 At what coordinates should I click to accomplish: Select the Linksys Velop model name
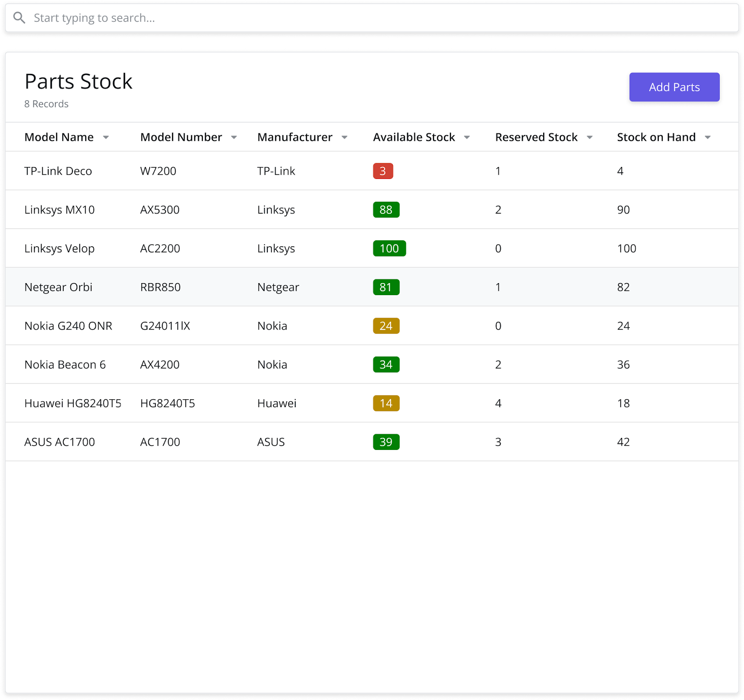(60, 248)
